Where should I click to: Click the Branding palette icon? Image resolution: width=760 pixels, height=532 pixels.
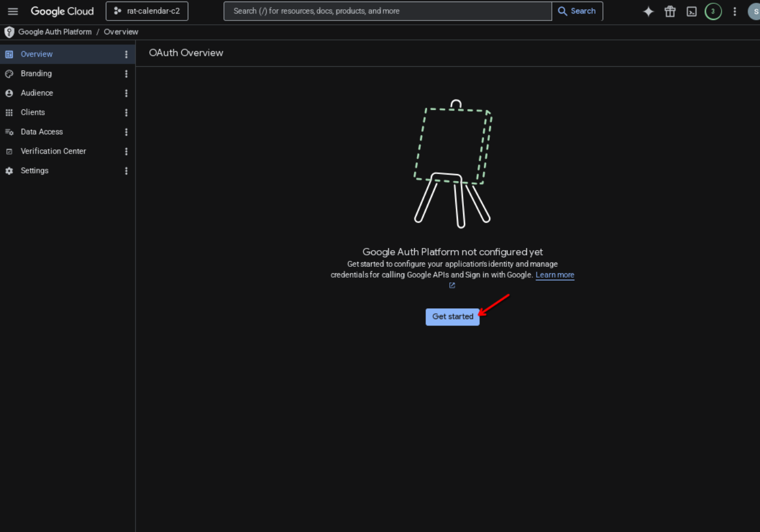pyautogui.click(x=9, y=74)
